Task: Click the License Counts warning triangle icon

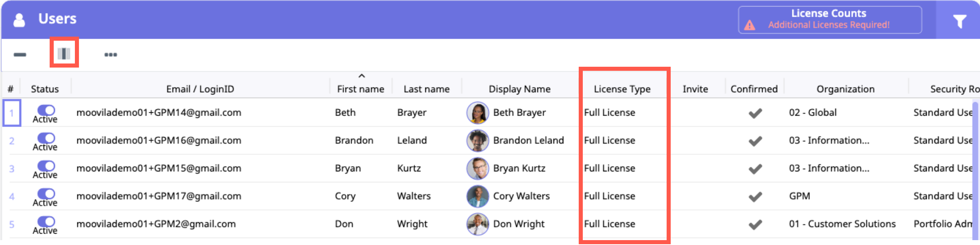Action: pos(749,25)
